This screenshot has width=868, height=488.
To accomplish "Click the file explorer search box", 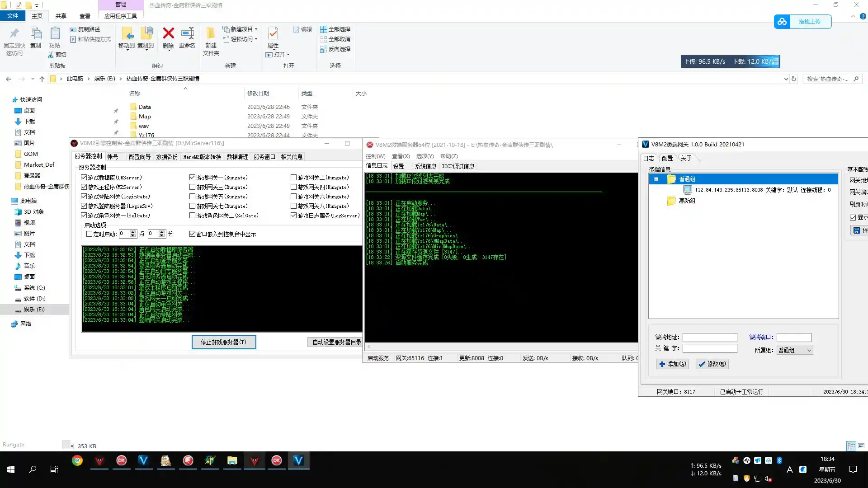I will click(x=833, y=79).
